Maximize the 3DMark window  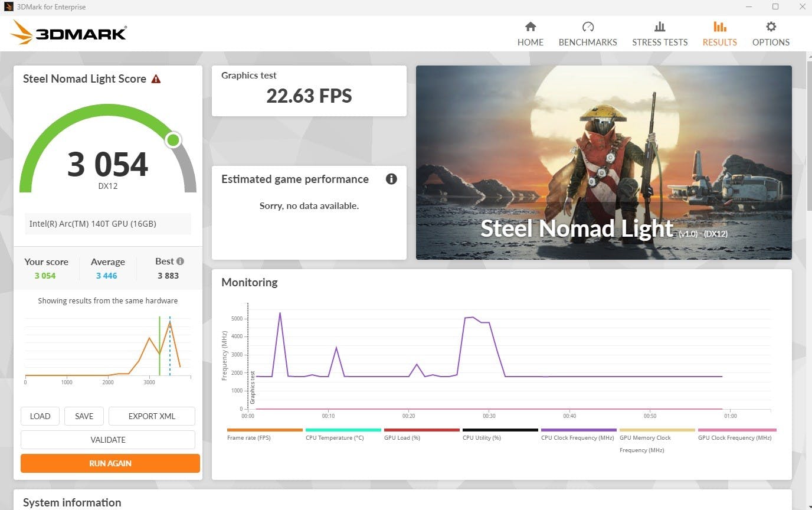(775, 7)
